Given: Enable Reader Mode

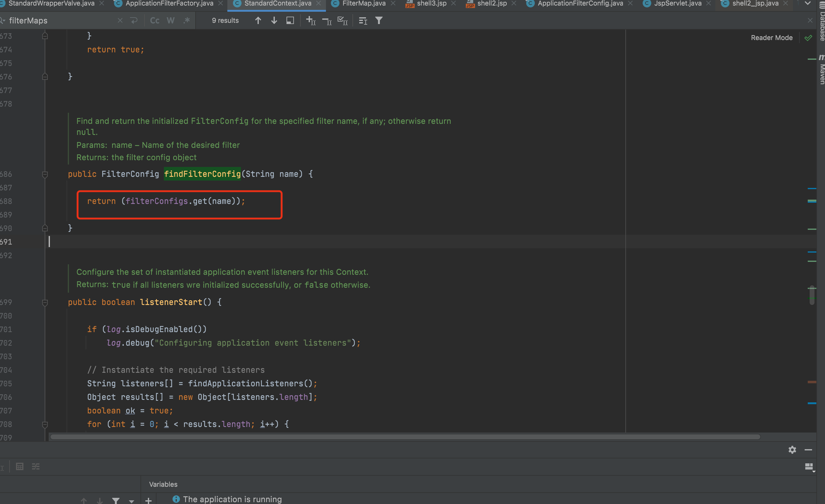Looking at the screenshot, I should 771,38.
